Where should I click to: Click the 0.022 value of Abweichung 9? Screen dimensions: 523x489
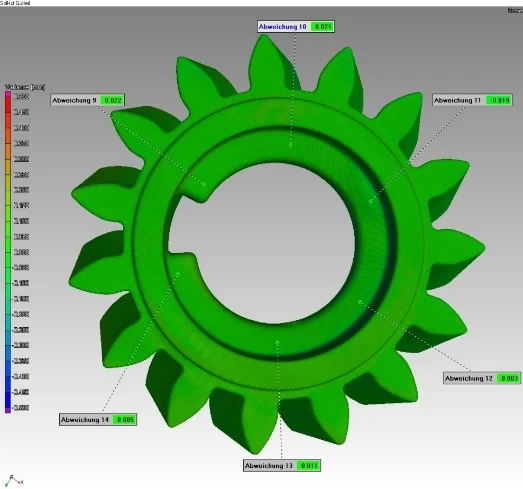(x=112, y=100)
